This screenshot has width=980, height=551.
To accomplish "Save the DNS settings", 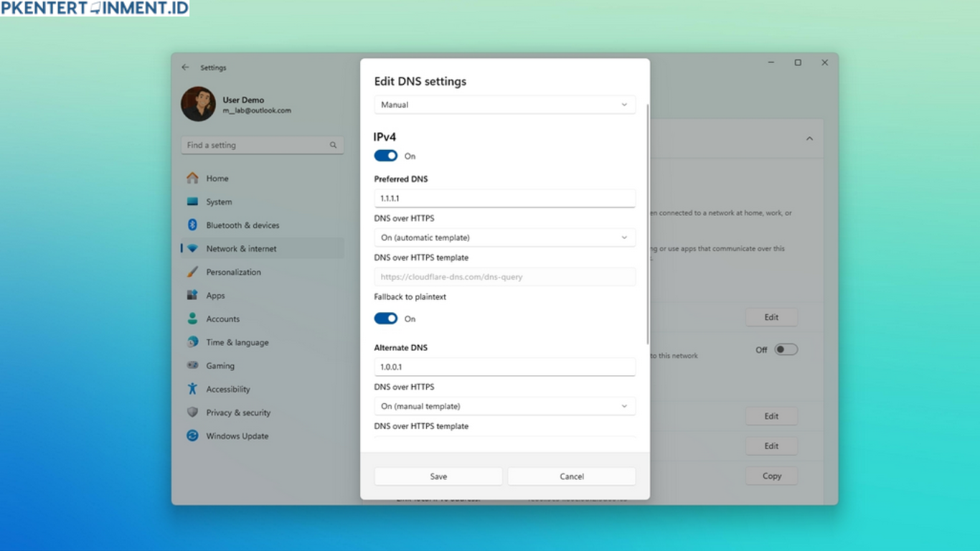I will pyautogui.click(x=438, y=476).
